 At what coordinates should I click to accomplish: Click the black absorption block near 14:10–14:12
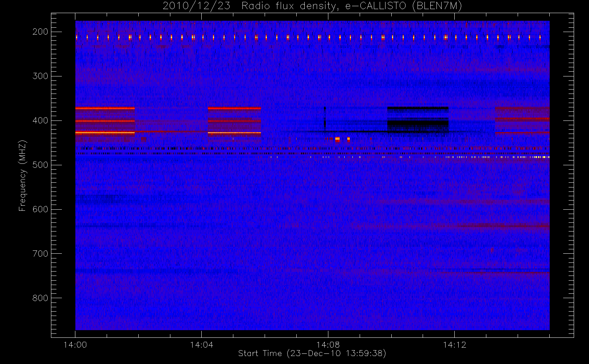[418, 119]
